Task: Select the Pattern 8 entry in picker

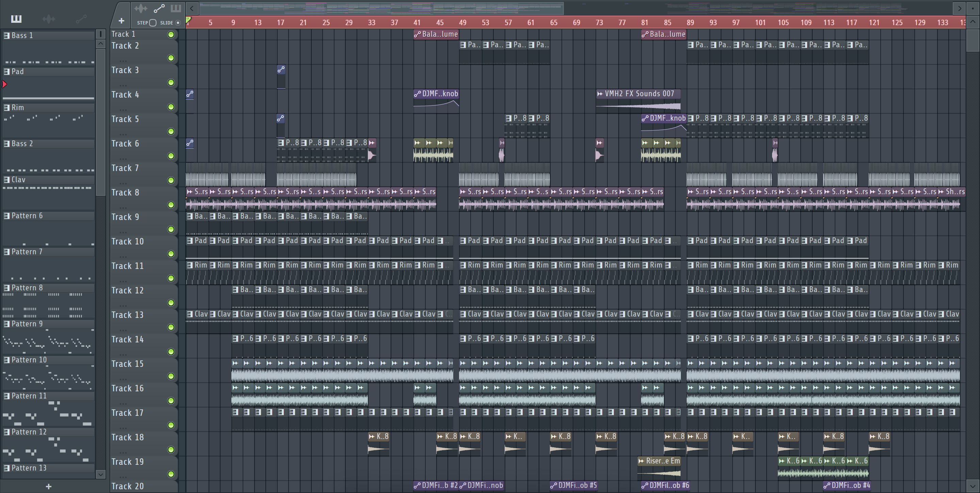Action: coord(49,288)
